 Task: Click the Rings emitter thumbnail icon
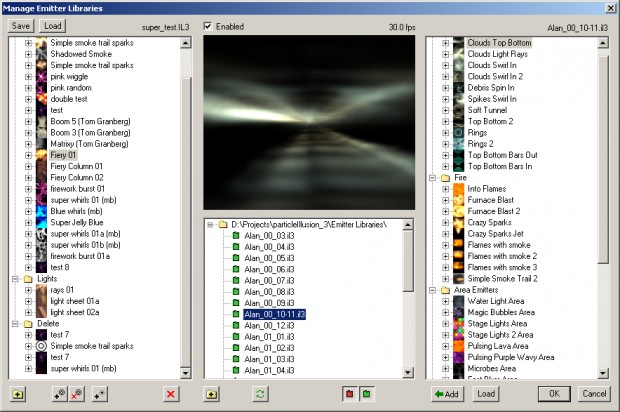tap(459, 132)
